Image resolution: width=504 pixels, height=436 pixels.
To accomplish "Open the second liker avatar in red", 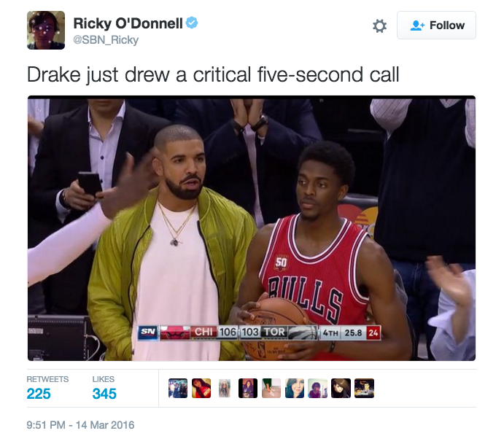I will 201,388.
